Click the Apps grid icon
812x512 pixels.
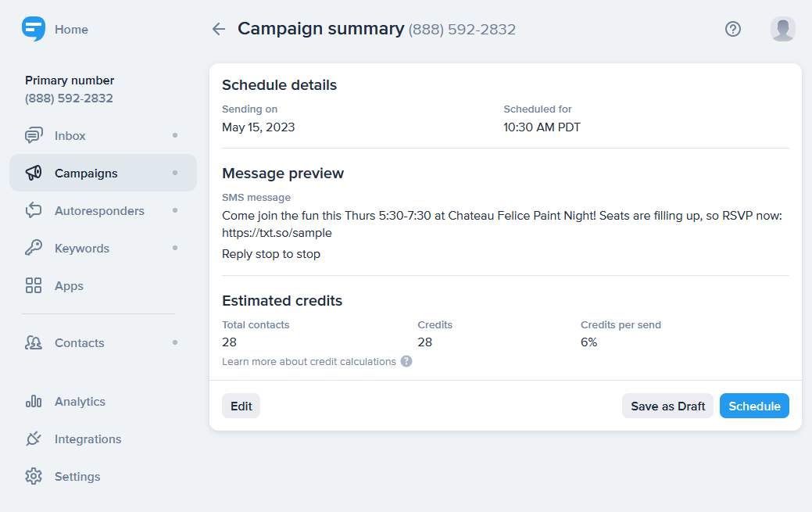(x=34, y=285)
